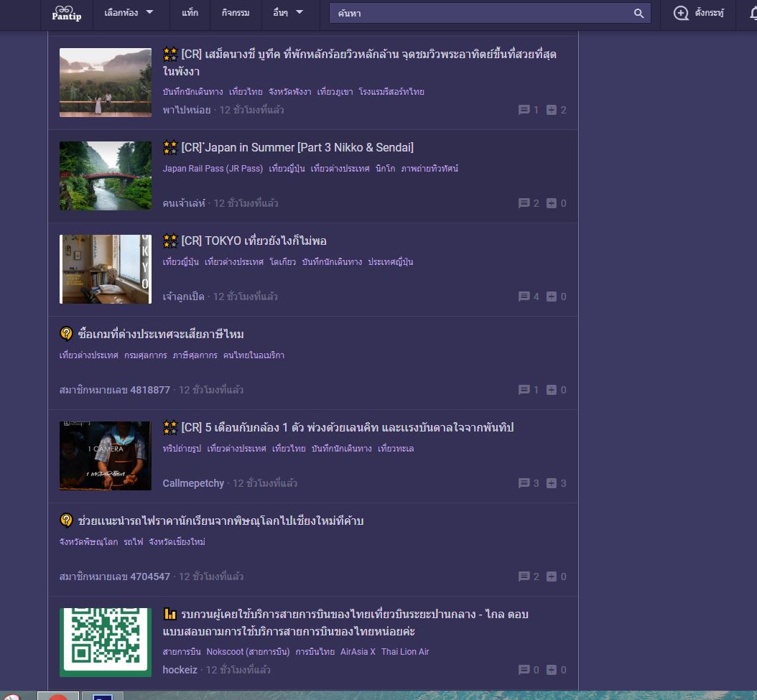The image size is (757, 700).
Task: Click question icon beside ซื้อเกมที่ต่างประเทศ post
Action: [66, 334]
